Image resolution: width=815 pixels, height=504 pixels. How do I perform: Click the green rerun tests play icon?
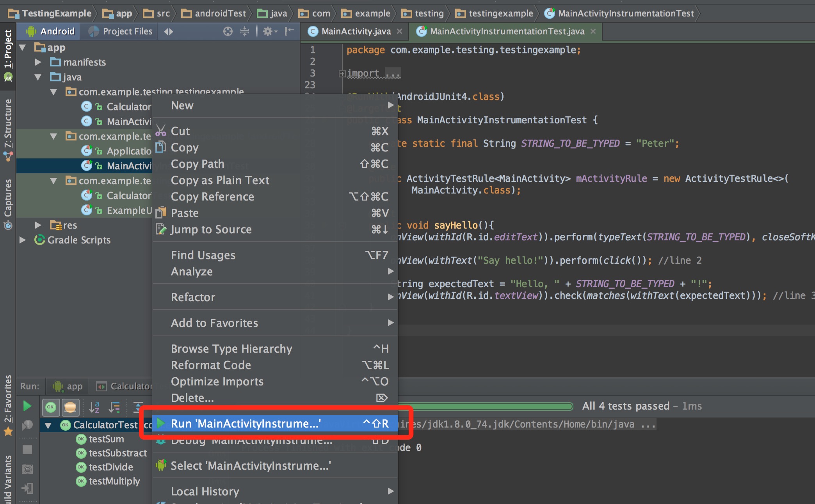(x=27, y=406)
